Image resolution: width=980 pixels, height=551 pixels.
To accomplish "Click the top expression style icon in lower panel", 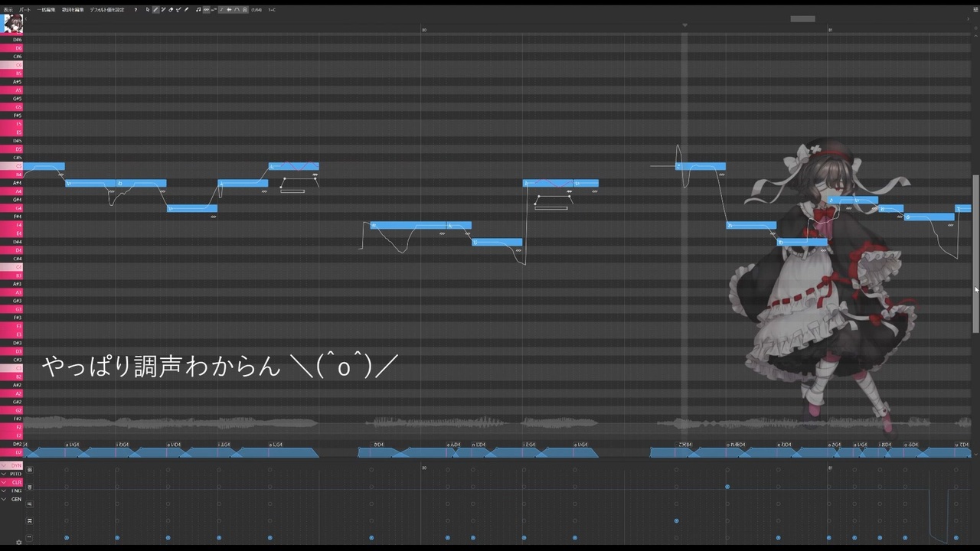I will 30,470.
